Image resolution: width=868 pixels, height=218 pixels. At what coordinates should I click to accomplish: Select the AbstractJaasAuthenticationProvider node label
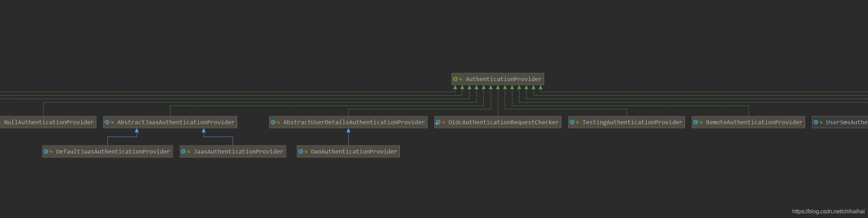176,122
